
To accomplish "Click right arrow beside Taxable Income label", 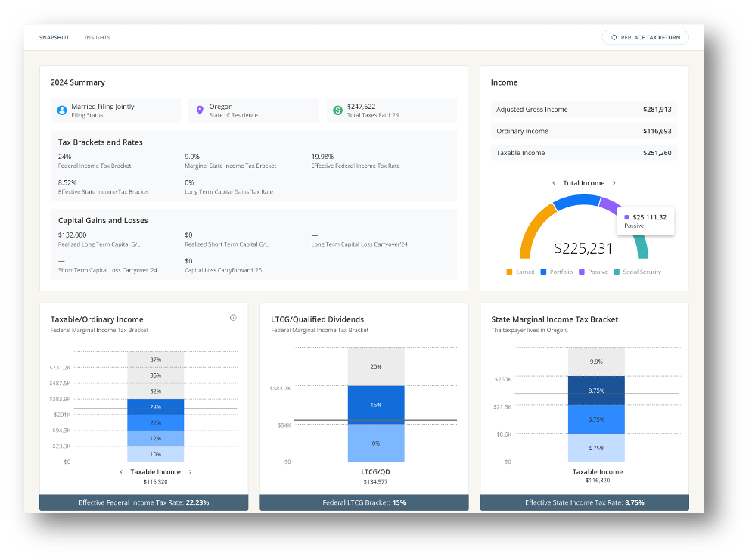I will tap(190, 472).
